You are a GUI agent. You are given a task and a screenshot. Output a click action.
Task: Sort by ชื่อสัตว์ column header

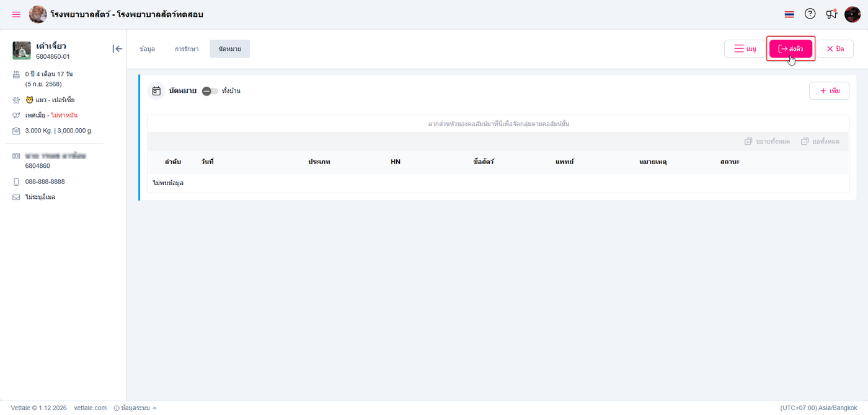pyautogui.click(x=484, y=162)
